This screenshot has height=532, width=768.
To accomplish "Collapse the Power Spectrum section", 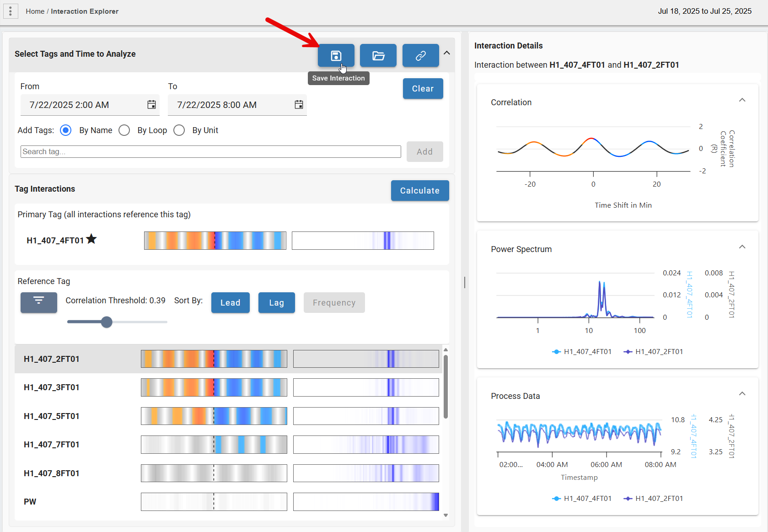I will pyautogui.click(x=742, y=247).
